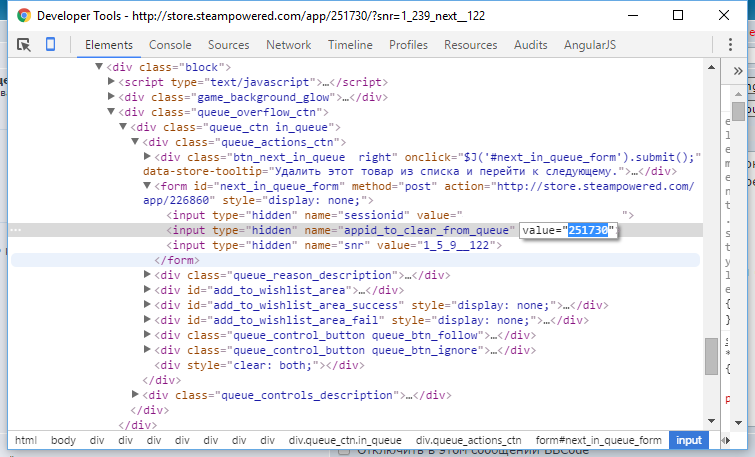Expand sidebar panes double-chevron icon
Image resolution: width=755 pixels, height=457 pixels.
(x=738, y=71)
